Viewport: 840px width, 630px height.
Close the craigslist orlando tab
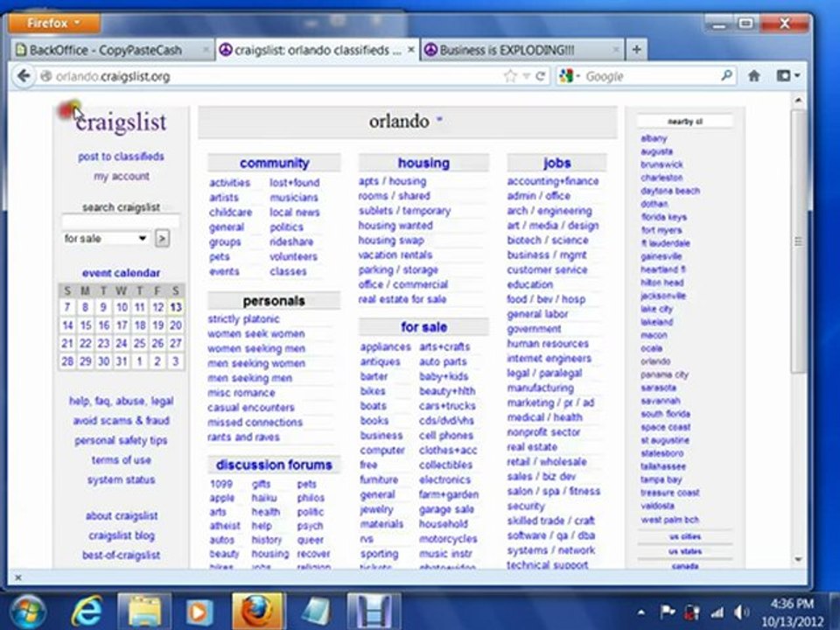tap(411, 50)
